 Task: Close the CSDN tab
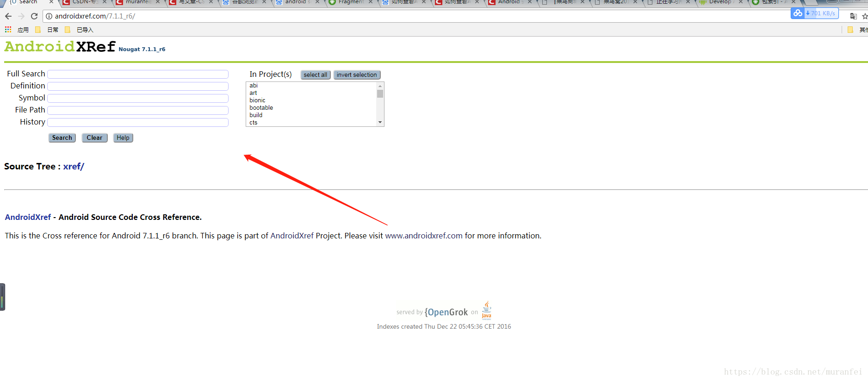coord(105,2)
